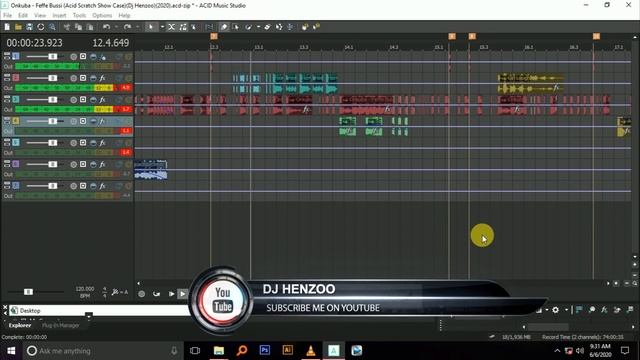This screenshot has width=640, height=360.
Task: Toggle the dim solo button on track 2
Action: [x=129, y=78]
